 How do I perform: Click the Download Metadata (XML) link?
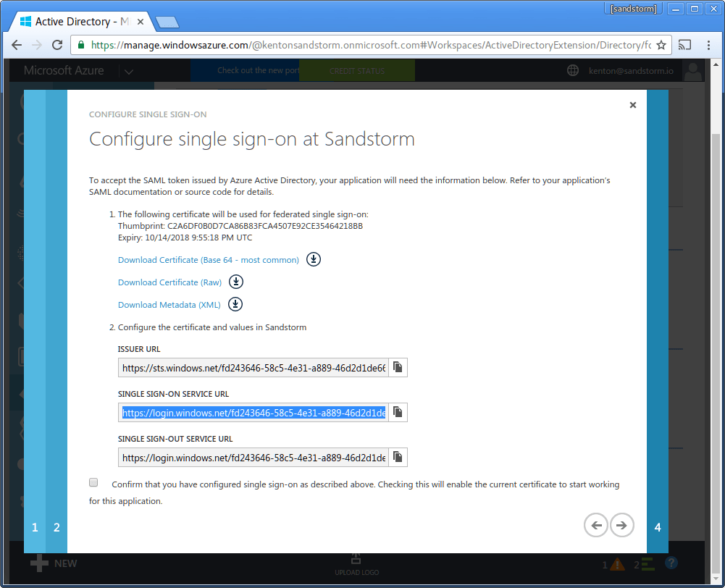169,305
